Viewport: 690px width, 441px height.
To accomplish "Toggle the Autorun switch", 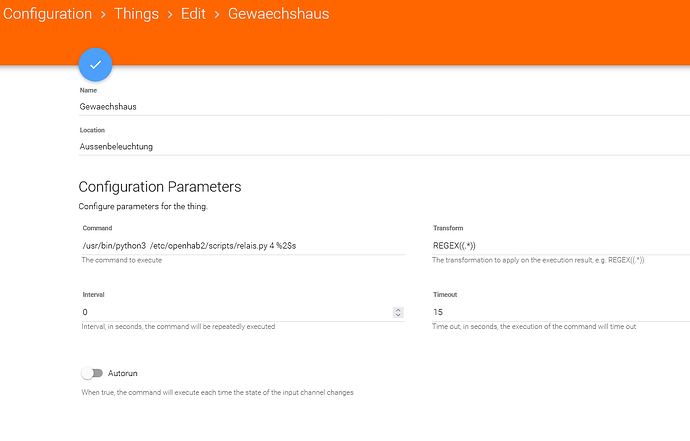I will 92,373.
